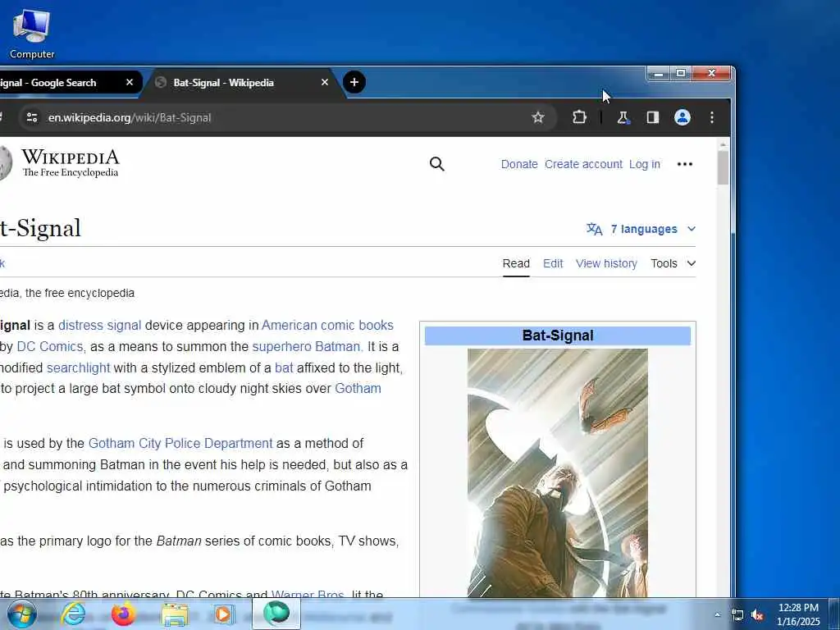Show hidden system tray icons

(717, 614)
